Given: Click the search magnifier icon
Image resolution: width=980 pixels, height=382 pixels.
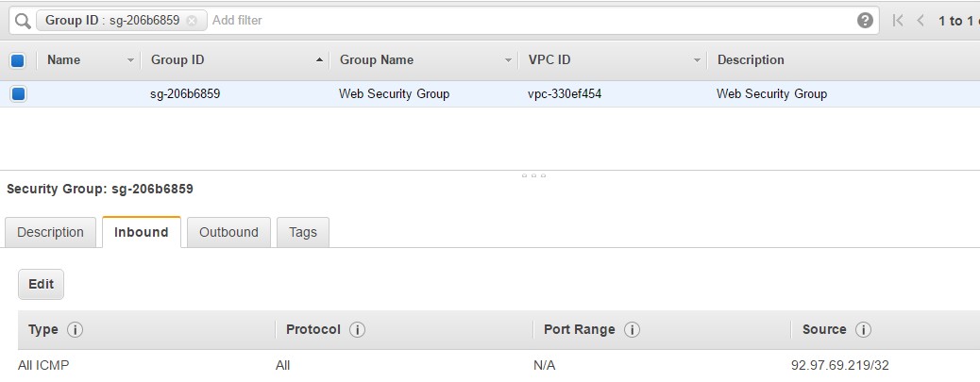Looking at the screenshot, I should click(x=23, y=21).
